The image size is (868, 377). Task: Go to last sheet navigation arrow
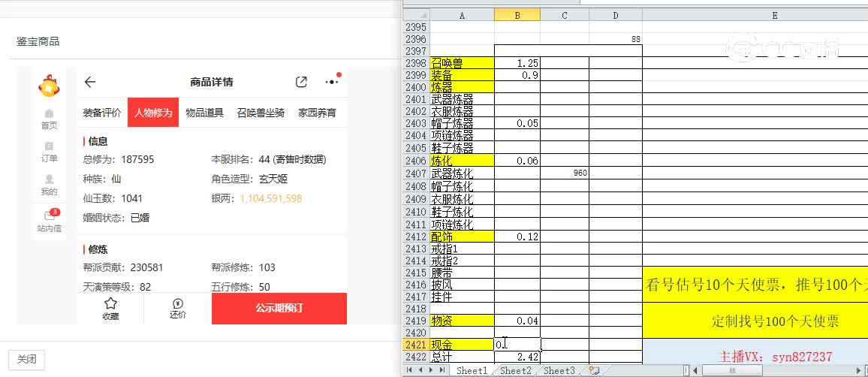(x=442, y=369)
